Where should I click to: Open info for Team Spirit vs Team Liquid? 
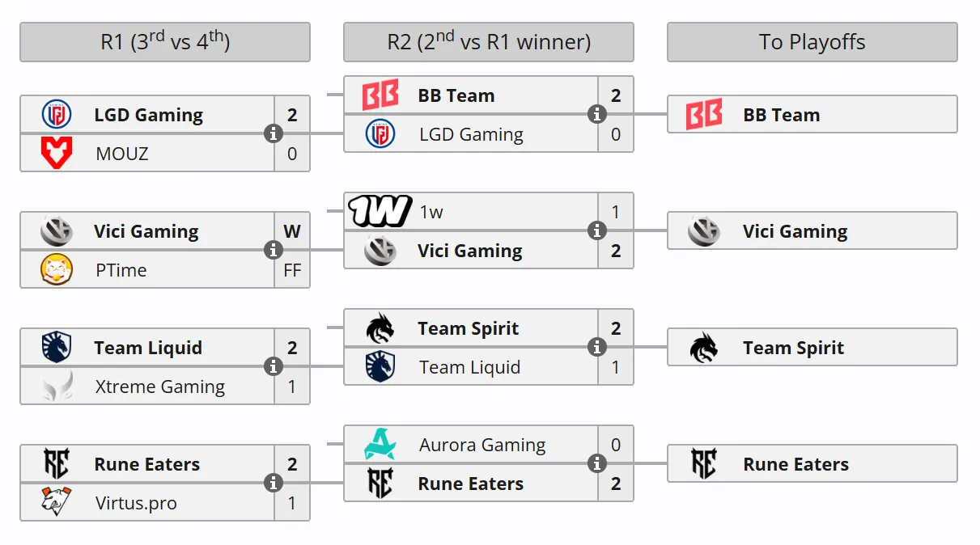click(x=597, y=347)
